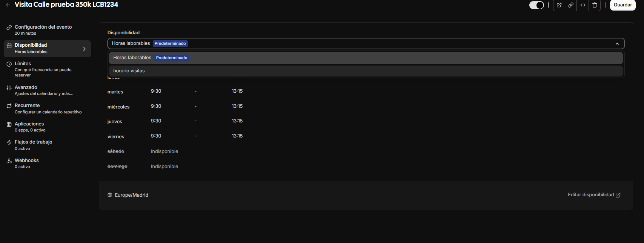Click the Flujos de trabajo lightning icon

[9, 142]
